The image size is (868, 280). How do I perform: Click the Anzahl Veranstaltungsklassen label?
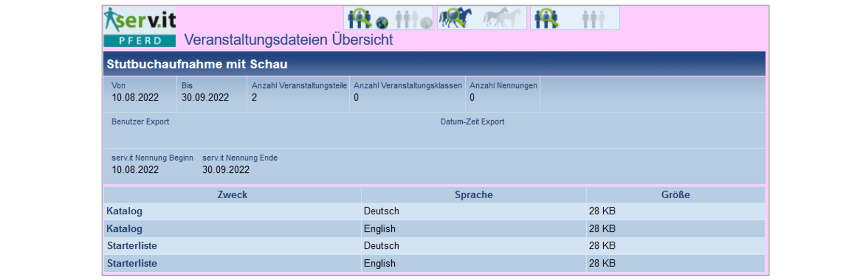coord(408,85)
